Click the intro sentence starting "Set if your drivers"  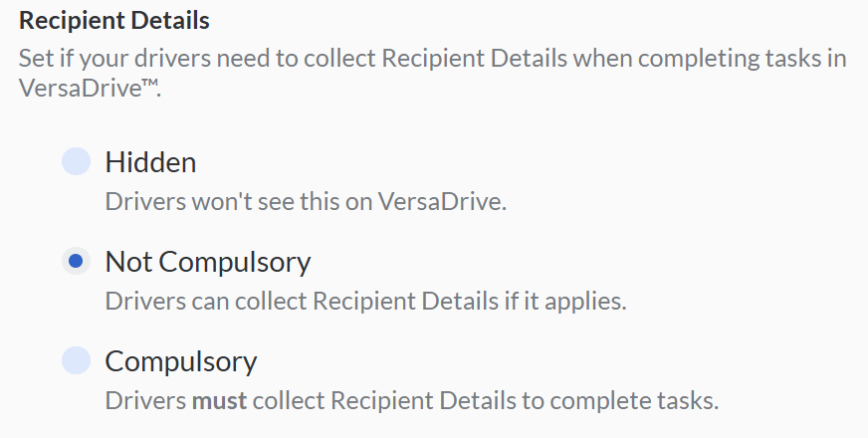click(299, 57)
